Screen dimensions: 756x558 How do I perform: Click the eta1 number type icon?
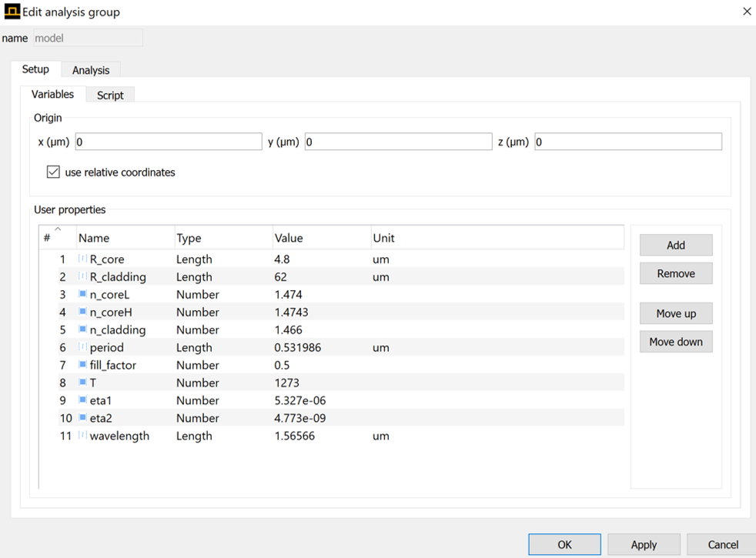[82, 400]
